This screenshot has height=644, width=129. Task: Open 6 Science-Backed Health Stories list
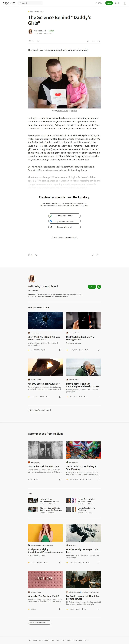51,509
